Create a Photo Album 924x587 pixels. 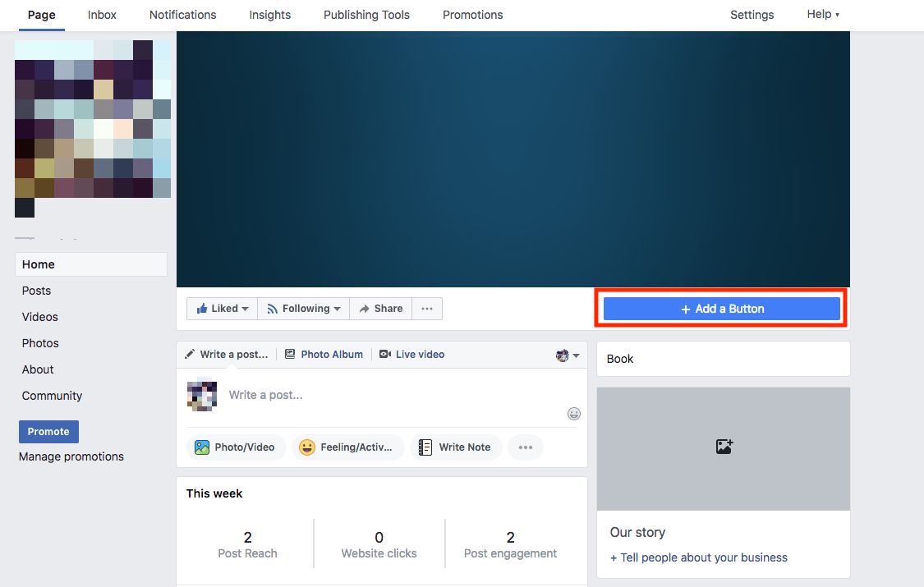tap(324, 355)
